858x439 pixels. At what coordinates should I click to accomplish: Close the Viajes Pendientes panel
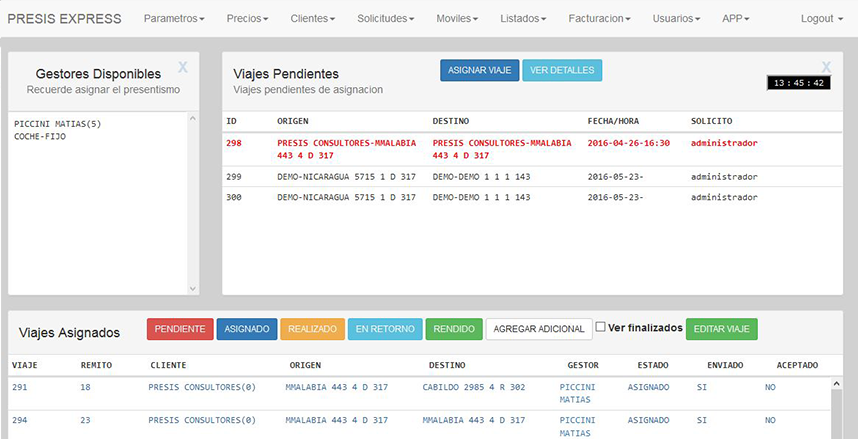point(826,67)
